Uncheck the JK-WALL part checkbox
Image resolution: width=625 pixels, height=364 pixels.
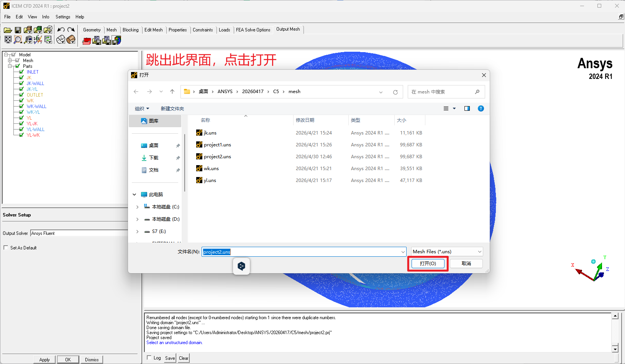[21, 83]
